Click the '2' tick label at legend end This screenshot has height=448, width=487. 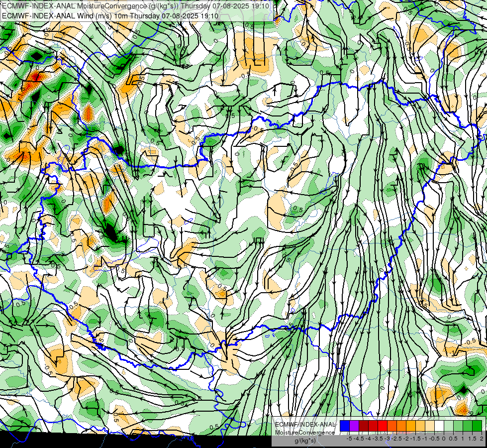(482, 439)
